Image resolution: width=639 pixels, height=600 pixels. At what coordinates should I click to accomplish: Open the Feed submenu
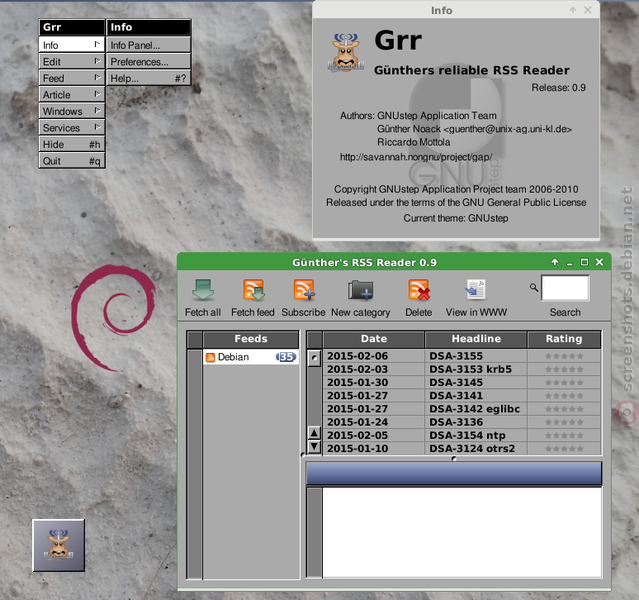point(72,78)
